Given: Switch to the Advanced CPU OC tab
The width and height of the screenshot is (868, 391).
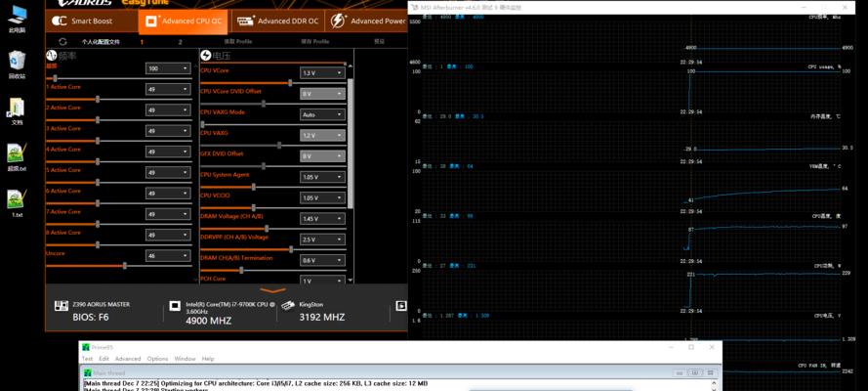Looking at the screenshot, I should [x=185, y=22].
